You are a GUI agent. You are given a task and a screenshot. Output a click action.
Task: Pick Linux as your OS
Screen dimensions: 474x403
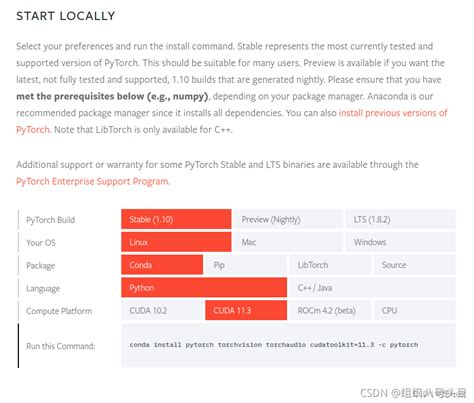tap(176, 242)
